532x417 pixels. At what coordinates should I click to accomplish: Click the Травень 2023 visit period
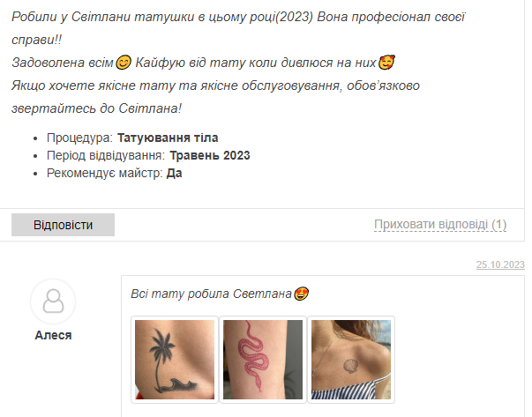coord(210,156)
